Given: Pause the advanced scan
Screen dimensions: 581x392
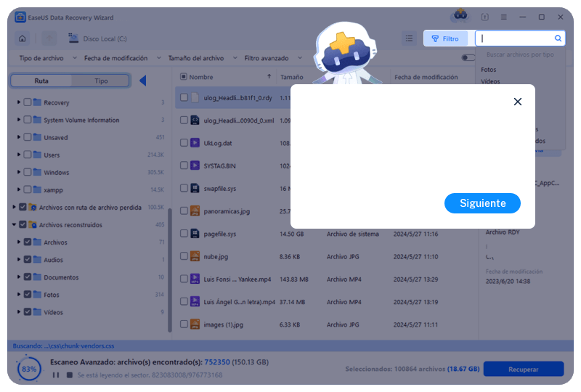Looking at the screenshot, I should [56, 375].
